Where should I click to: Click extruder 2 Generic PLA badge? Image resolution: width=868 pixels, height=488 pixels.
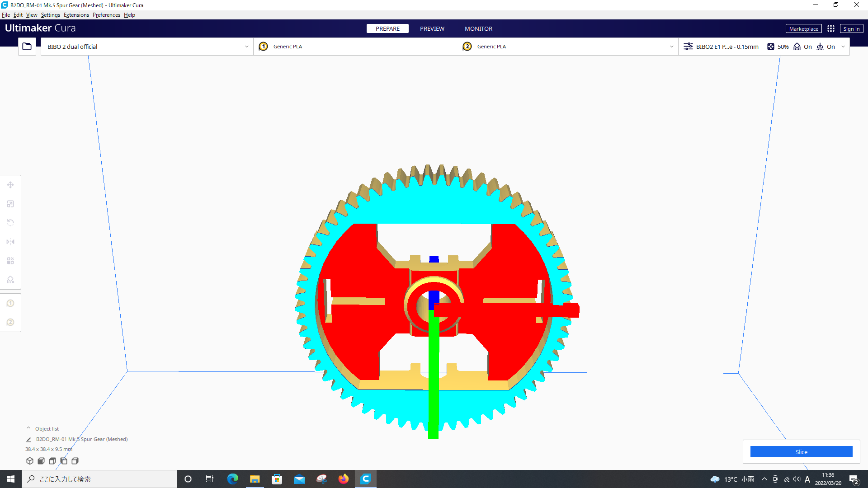tap(467, 47)
